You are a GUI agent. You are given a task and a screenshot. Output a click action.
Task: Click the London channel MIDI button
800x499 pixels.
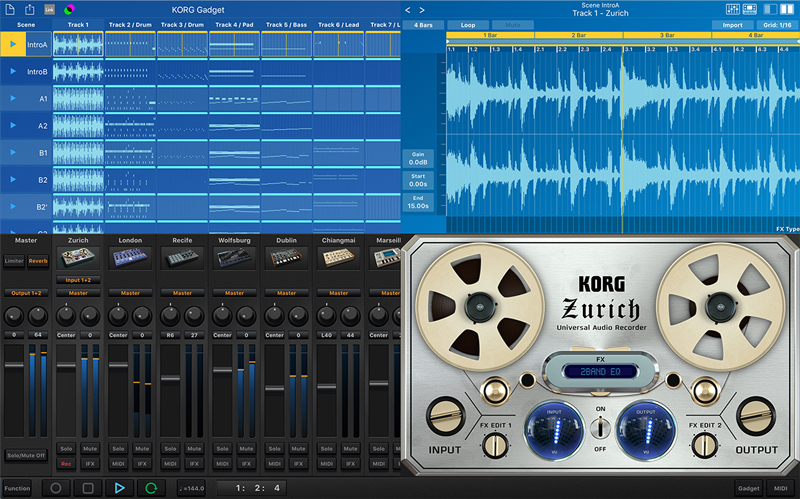118,464
